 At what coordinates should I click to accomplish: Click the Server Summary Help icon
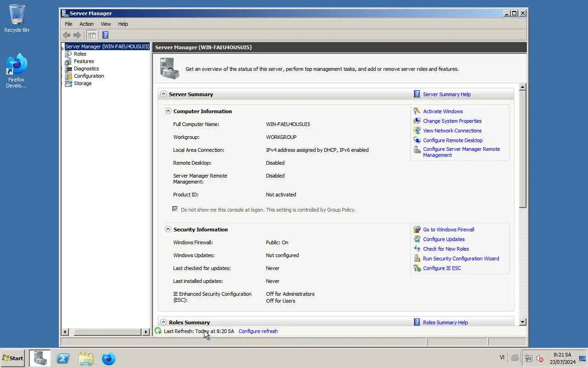[417, 94]
